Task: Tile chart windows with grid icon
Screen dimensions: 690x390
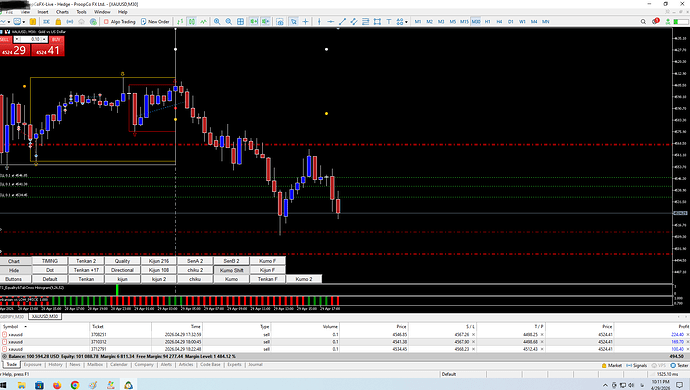Action: (x=240, y=22)
